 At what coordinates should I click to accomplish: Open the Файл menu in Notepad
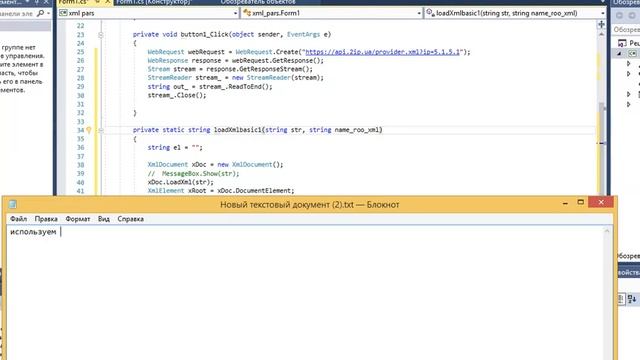pos(18,219)
